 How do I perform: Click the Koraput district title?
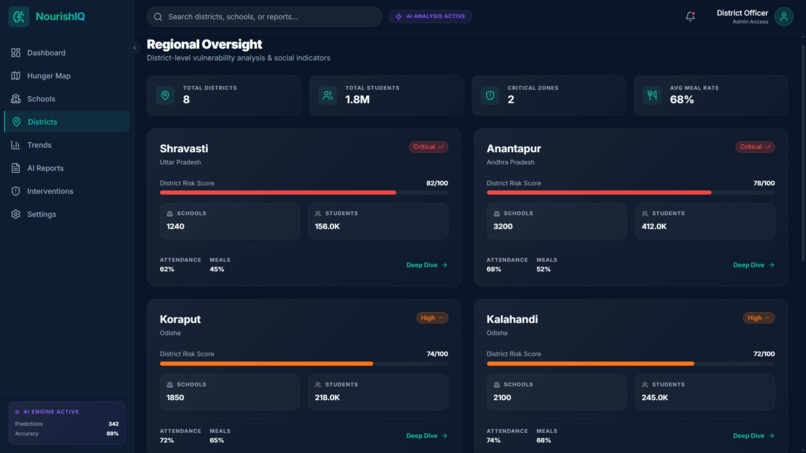coord(180,319)
